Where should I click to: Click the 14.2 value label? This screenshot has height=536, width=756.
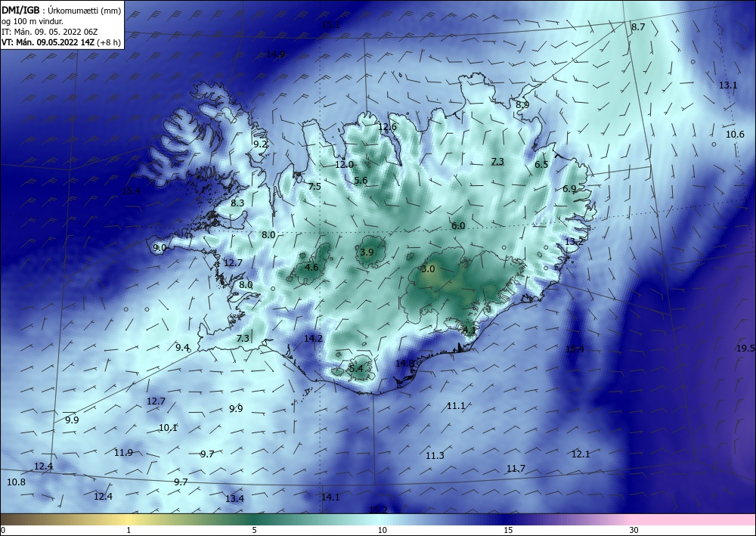click(313, 339)
